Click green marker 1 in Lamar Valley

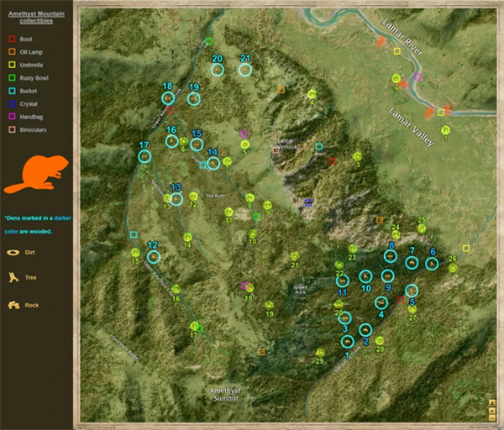445,130
